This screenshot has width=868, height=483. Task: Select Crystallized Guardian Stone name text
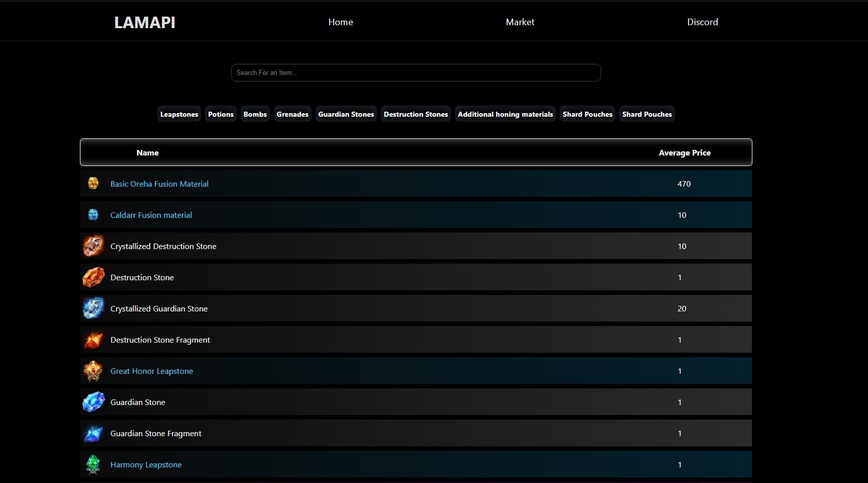(x=159, y=308)
